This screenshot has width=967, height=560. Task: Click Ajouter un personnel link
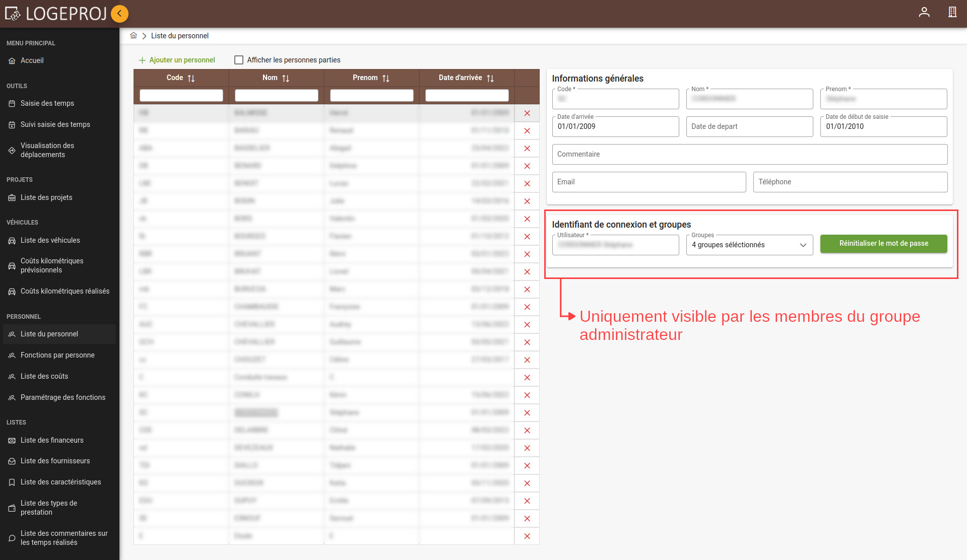pyautogui.click(x=177, y=60)
